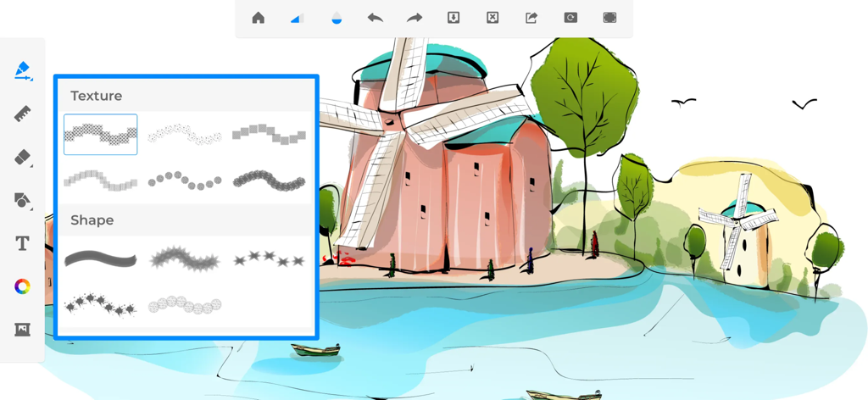Share or export the drawing
This screenshot has height=400, width=868.
(531, 18)
